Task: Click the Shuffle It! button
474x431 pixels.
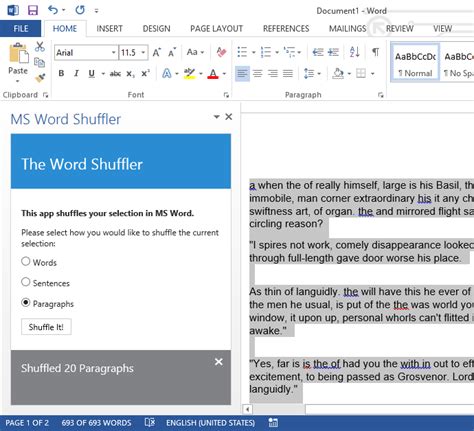Action: click(x=46, y=327)
